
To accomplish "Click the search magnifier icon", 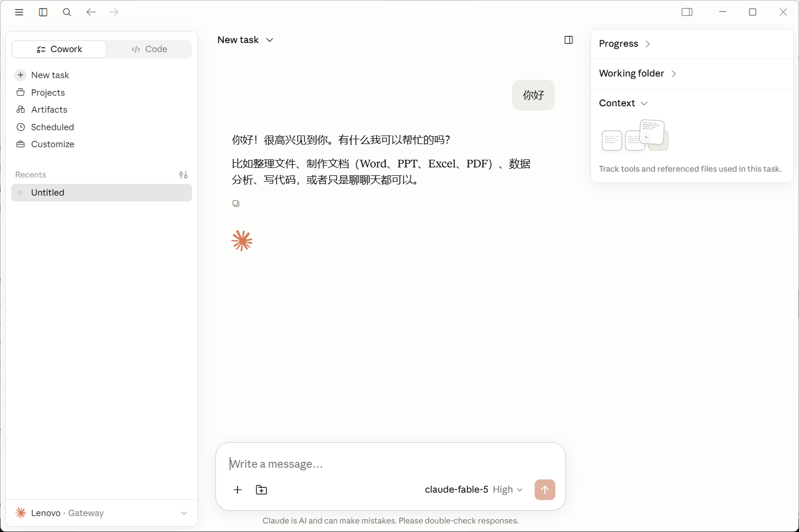I will [x=67, y=12].
